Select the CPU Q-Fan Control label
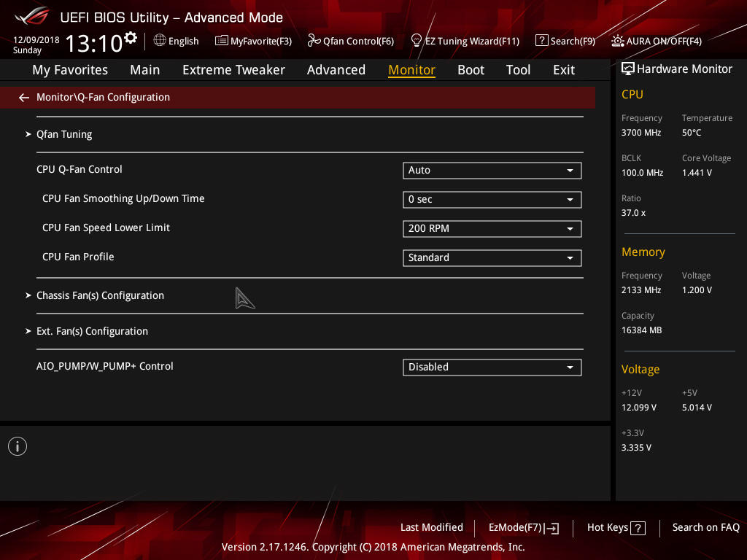Screen dimensions: 747x560 (x=79, y=169)
